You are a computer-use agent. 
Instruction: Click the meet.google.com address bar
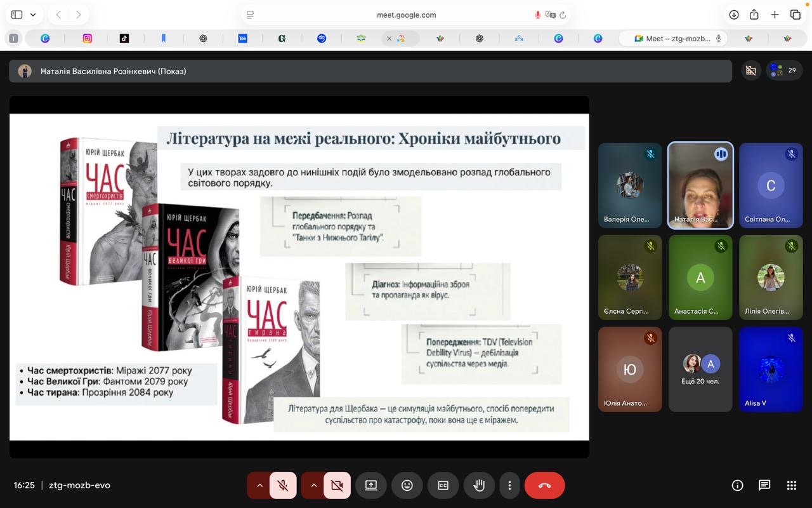(406, 15)
